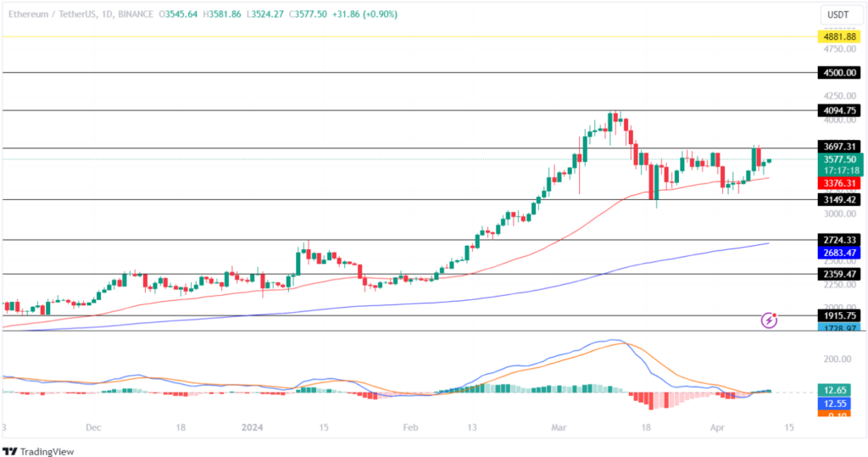Click the blue 2683.47 moving average label
Screen dimensions: 868x457
pos(839,253)
